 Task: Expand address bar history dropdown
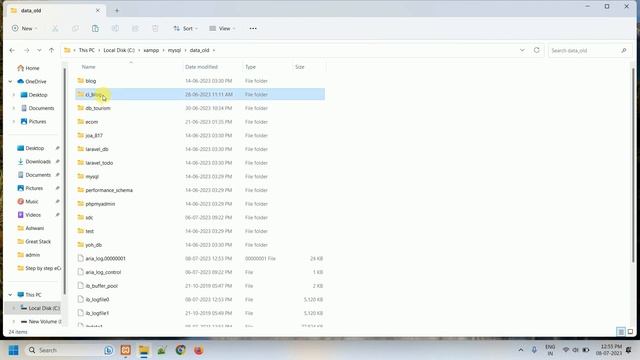pyautogui.click(x=522, y=50)
